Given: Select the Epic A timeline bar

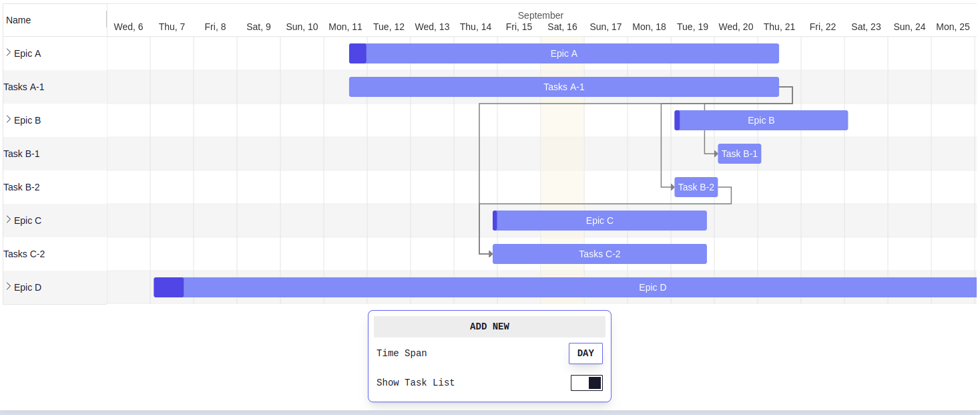Looking at the screenshot, I should point(564,53).
